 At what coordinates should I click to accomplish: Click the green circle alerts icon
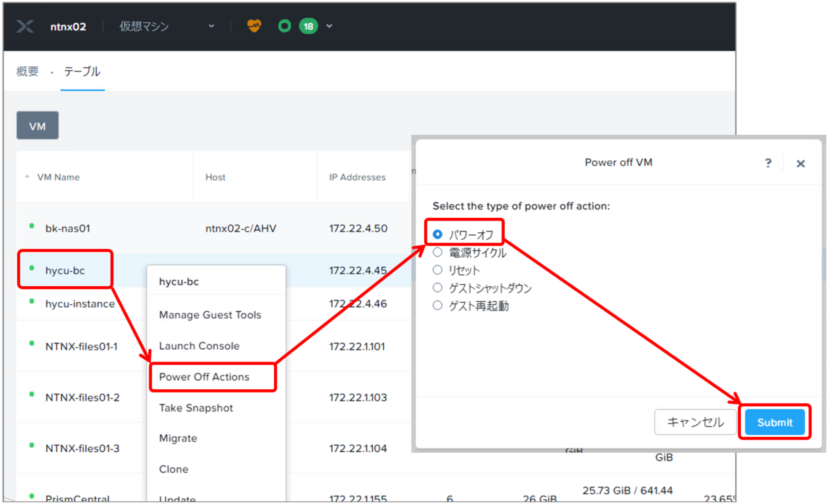pos(284,26)
